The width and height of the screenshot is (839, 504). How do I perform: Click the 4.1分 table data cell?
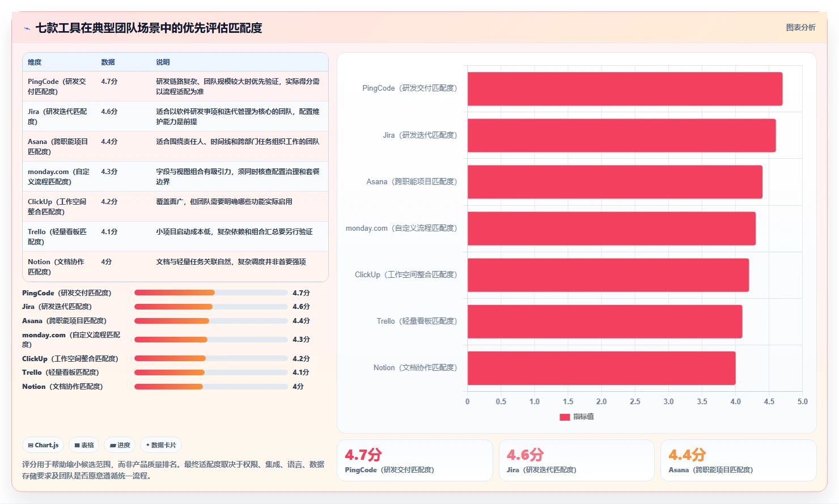tap(109, 232)
